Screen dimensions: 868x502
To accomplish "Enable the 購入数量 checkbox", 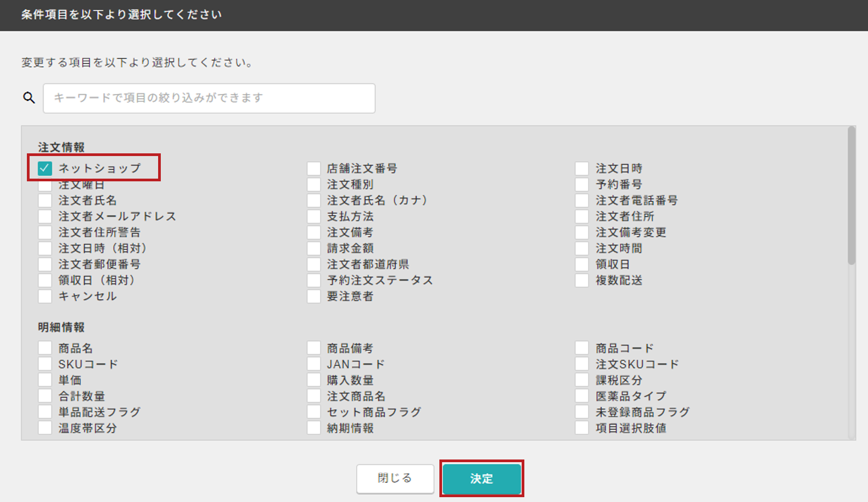I will [x=314, y=380].
